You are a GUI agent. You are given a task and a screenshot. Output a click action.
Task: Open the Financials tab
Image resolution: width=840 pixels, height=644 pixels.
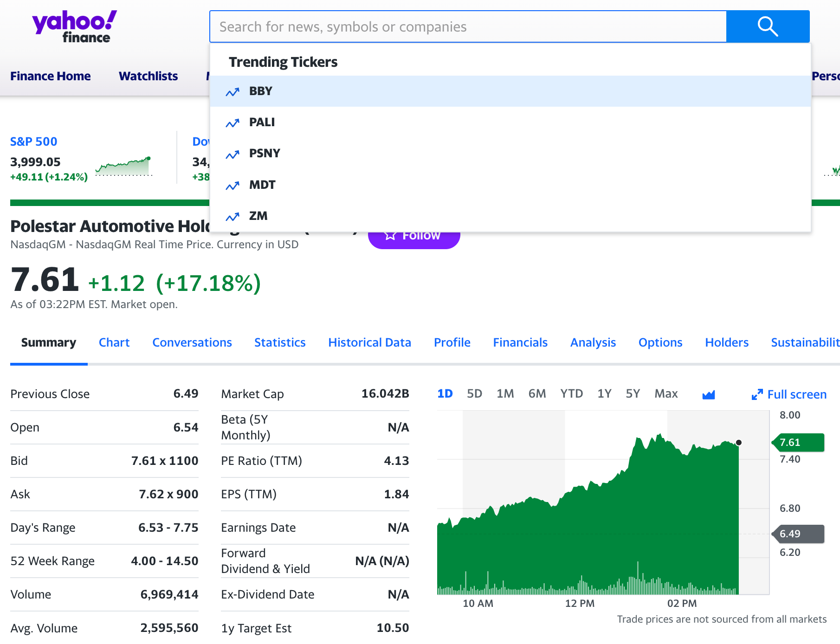click(520, 342)
